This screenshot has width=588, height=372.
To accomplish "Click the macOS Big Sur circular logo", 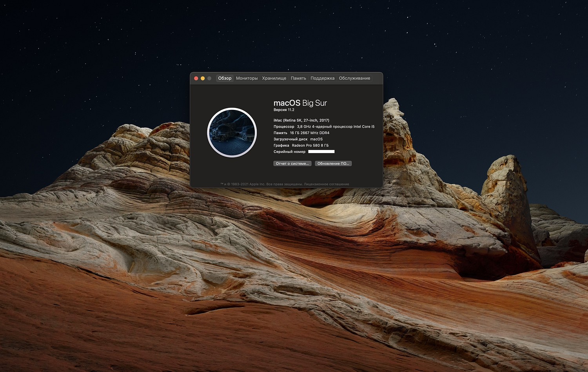I will [232, 133].
